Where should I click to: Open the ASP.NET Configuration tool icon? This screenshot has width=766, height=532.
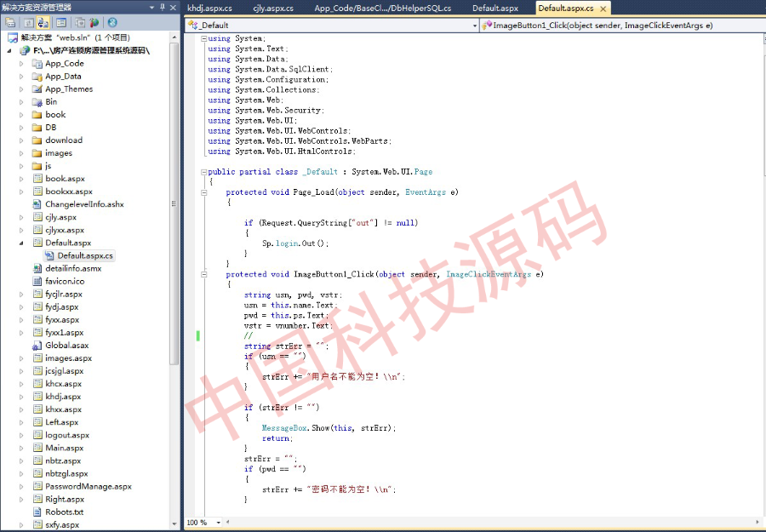point(94,22)
